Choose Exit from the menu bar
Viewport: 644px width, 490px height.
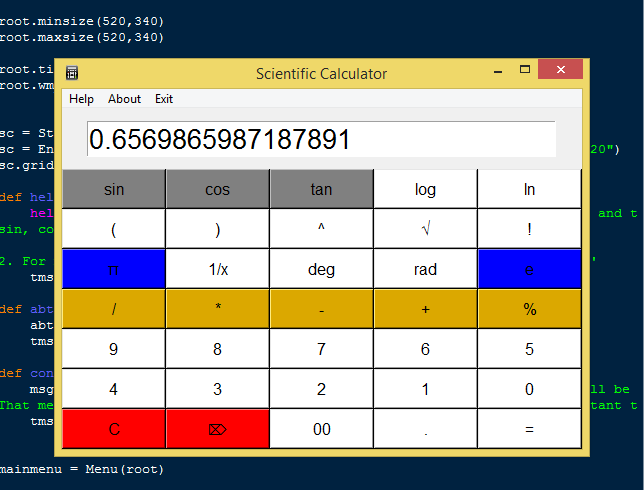(x=164, y=99)
